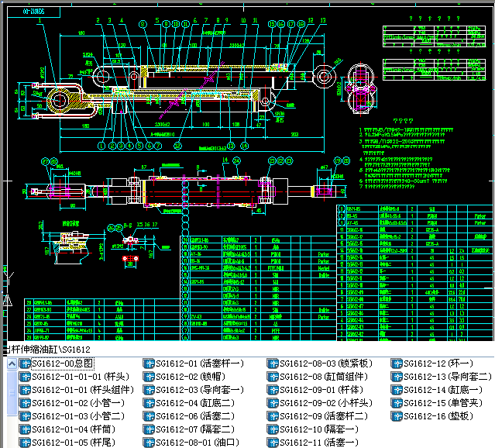Click icon of SG1612-13 (导向套二)

point(397,377)
